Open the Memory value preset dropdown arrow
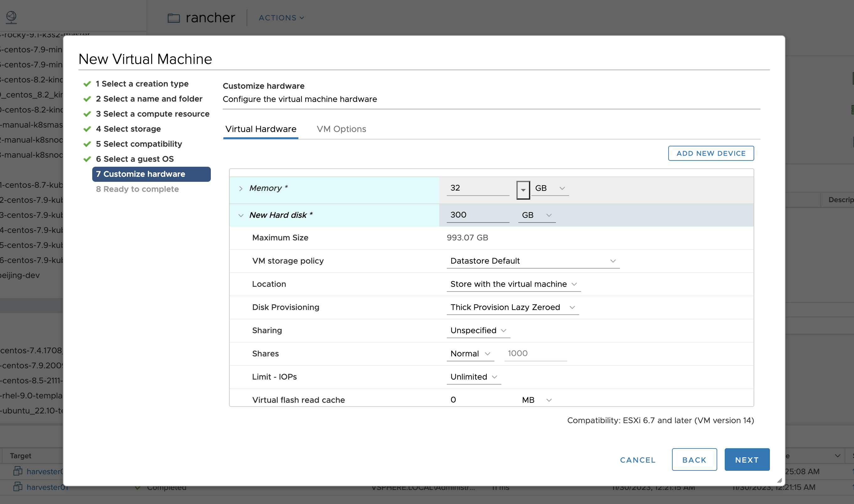Viewport: 854px width, 504px height. click(523, 190)
